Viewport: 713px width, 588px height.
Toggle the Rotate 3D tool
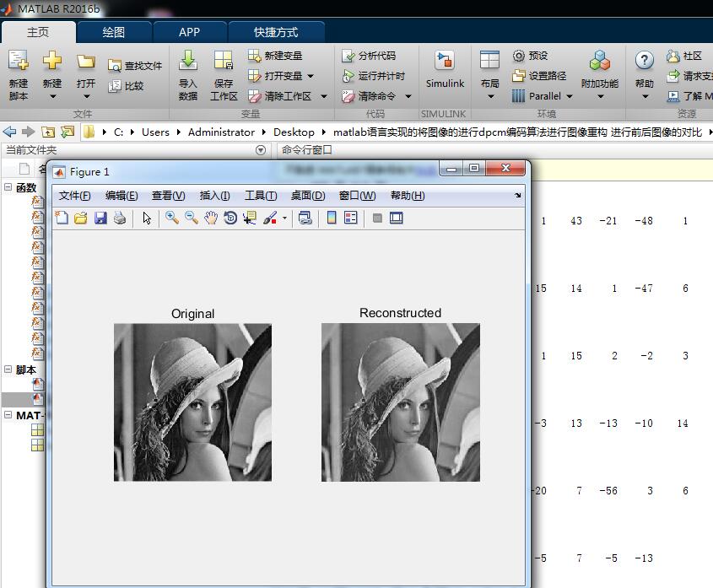pos(230,218)
